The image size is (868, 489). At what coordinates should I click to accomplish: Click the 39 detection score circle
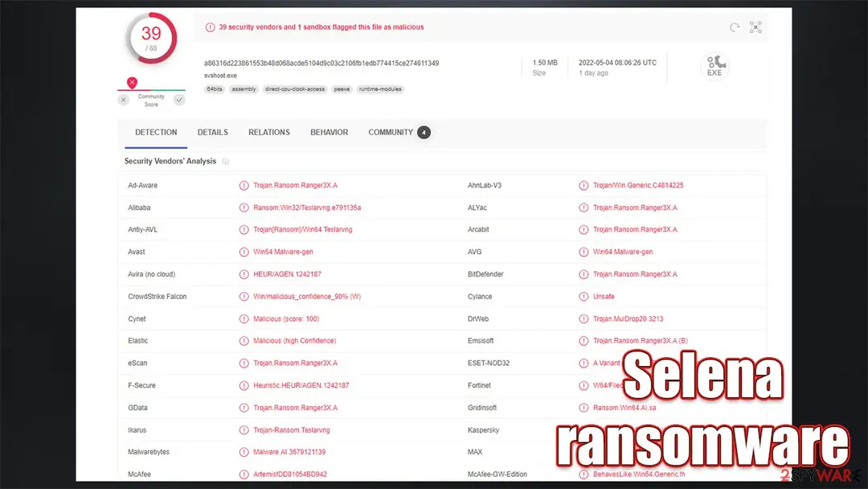coord(152,39)
